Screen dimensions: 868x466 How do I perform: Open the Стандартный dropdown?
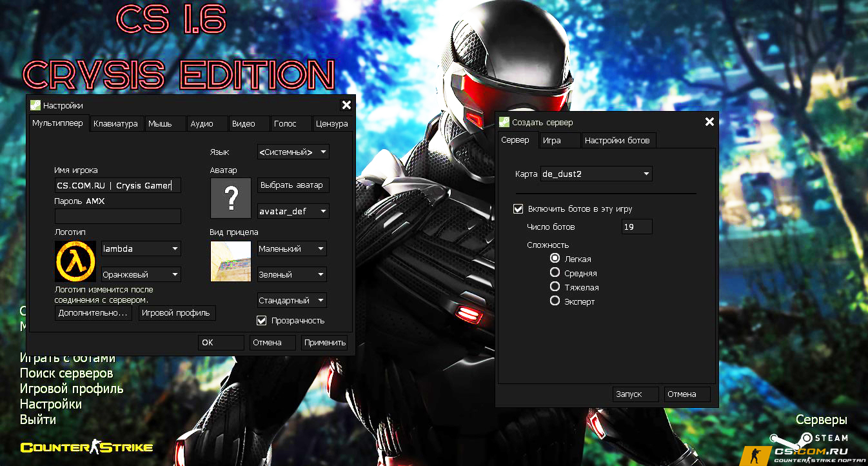coord(292,300)
